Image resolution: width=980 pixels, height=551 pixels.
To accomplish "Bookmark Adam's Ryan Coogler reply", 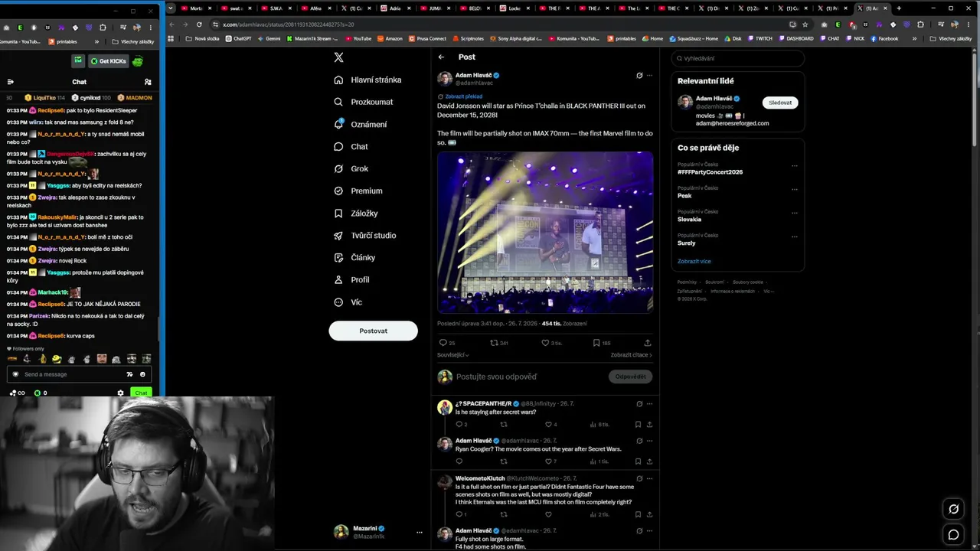I will coord(638,461).
